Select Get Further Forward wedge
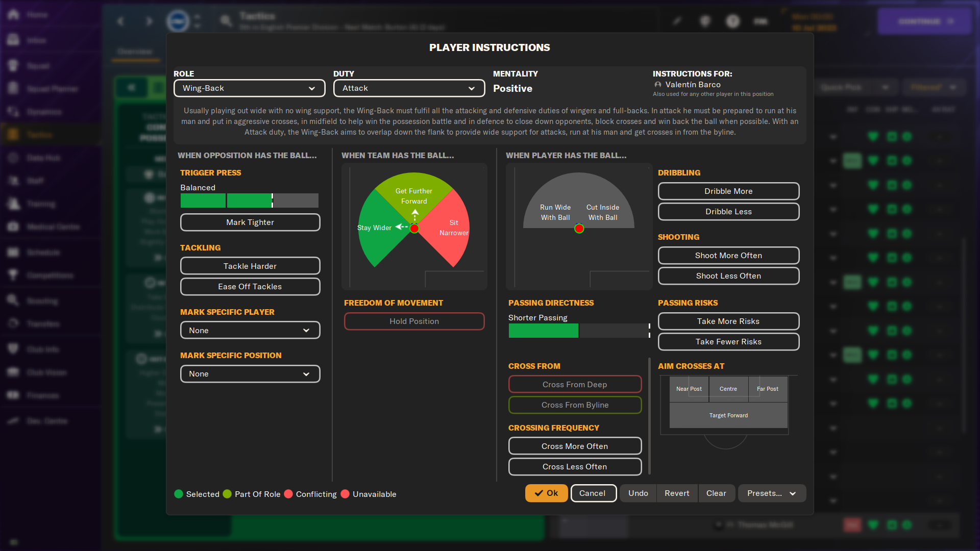The height and width of the screenshot is (551, 980). click(x=414, y=196)
